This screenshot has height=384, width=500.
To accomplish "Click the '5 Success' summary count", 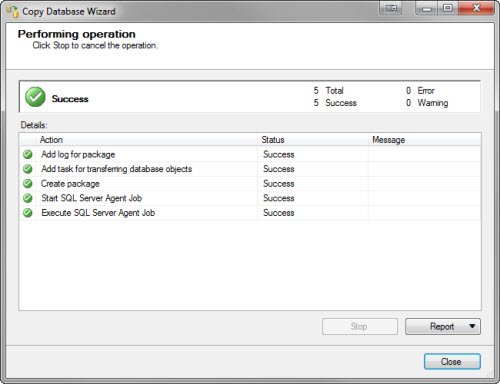I will (335, 103).
